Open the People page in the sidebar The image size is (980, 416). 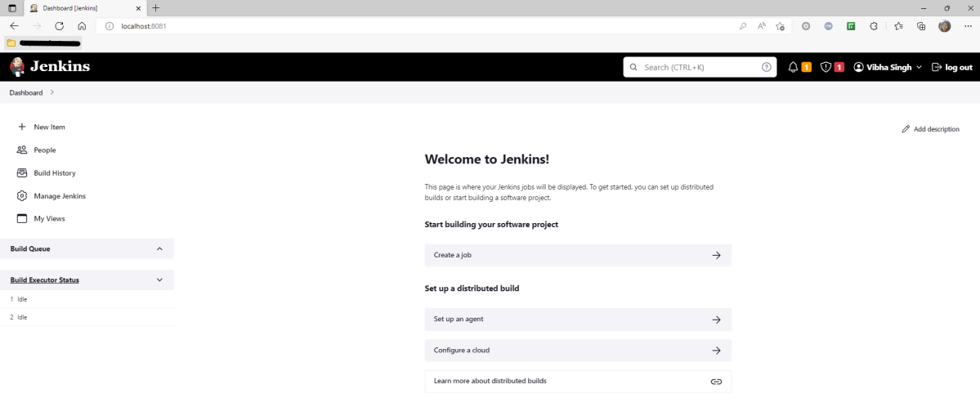pos(44,150)
